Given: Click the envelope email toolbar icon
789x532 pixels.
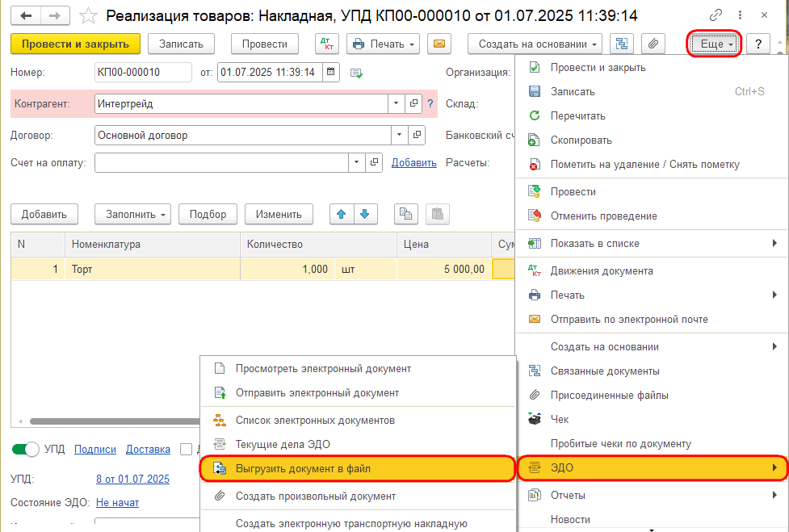Looking at the screenshot, I should (439, 44).
